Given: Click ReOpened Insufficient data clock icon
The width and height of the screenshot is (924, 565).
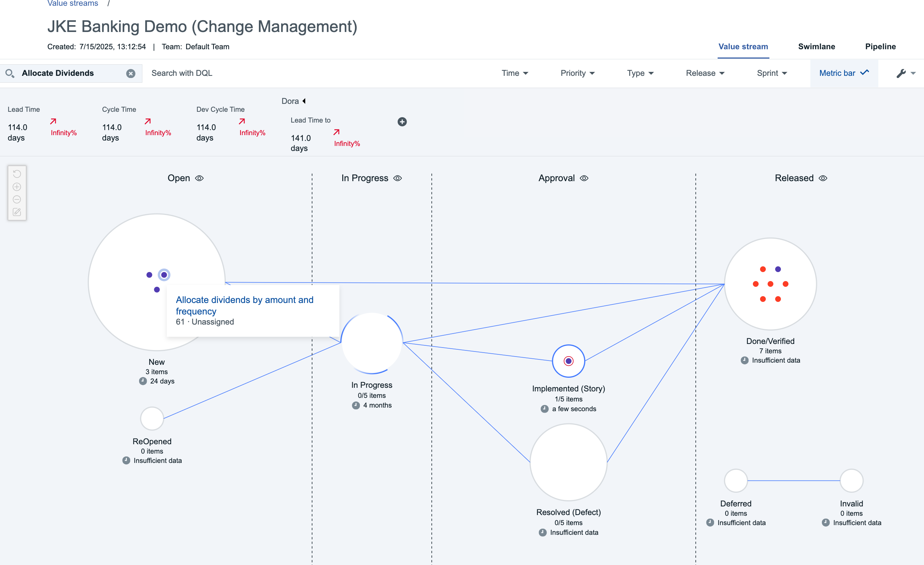Looking at the screenshot, I should click(x=126, y=460).
